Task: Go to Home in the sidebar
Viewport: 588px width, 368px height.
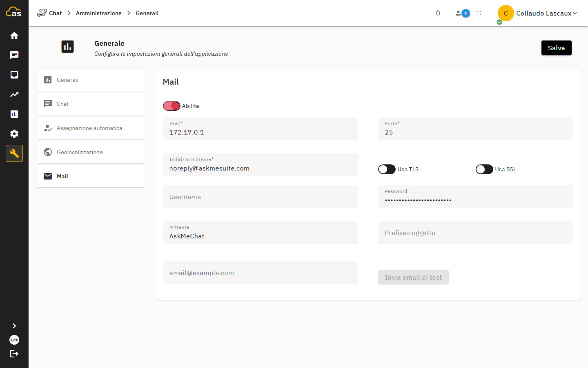Action: pyautogui.click(x=14, y=36)
